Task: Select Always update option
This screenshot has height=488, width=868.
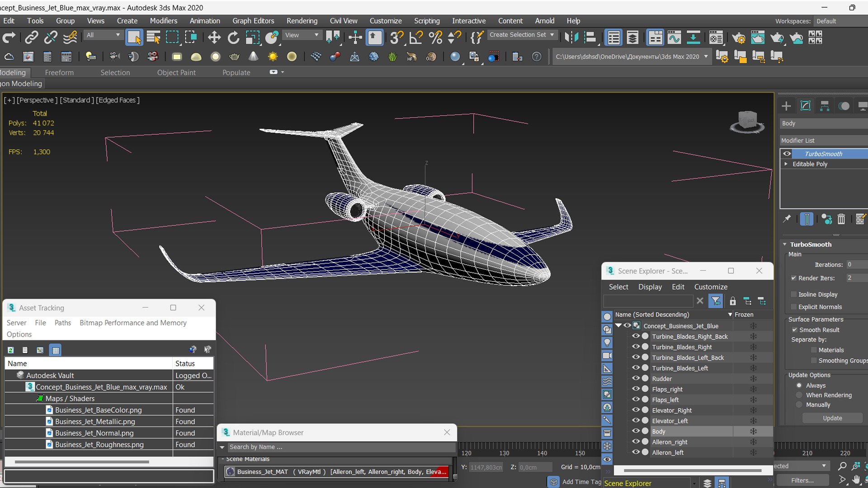Action: [799, 385]
